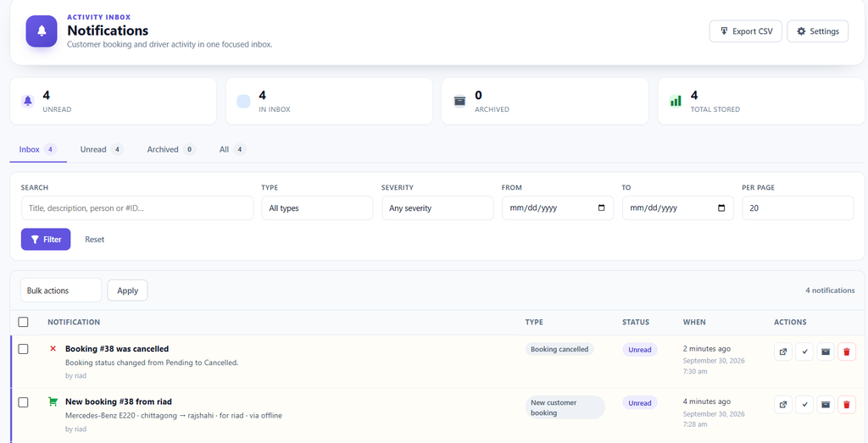Click the Apply bulk action button
The width and height of the screenshot is (868, 443).
tap(127, 291)
